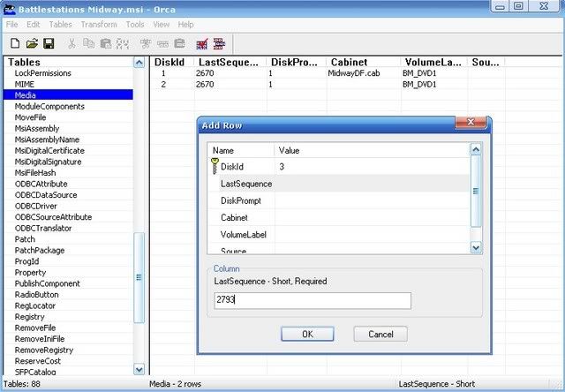565x392 pixels.
Task: Click the Orca application icon in the title bar
Action: (x=9, y=9)
